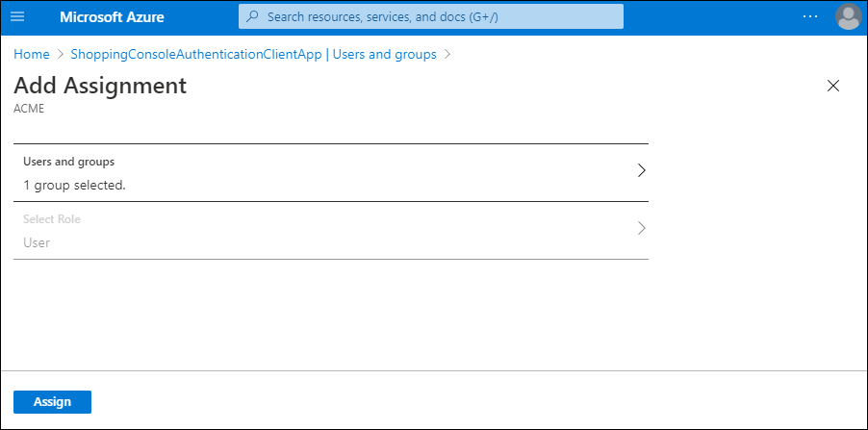The image size is (868, 430).
Task: Click the breadcrumb chevron after Home
Action: pyautogui.click(x=60, y=55)
